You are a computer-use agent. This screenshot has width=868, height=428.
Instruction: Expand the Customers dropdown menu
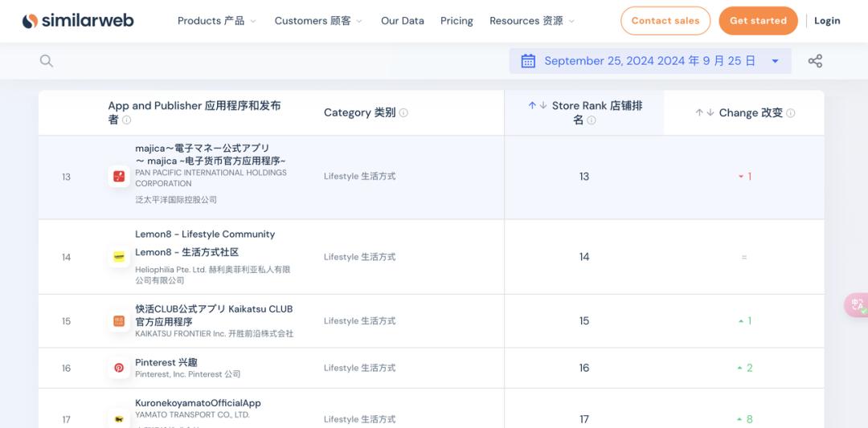coord(318,21)
